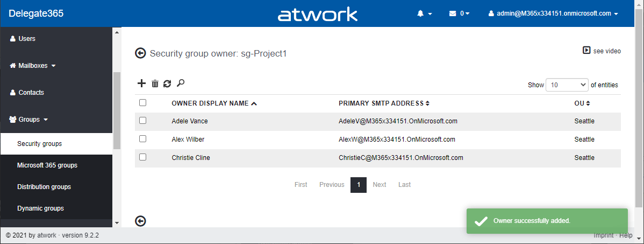The image size is (644, 244).
Task: Select Distribution groups in sidebar
Action: point(56,187)
